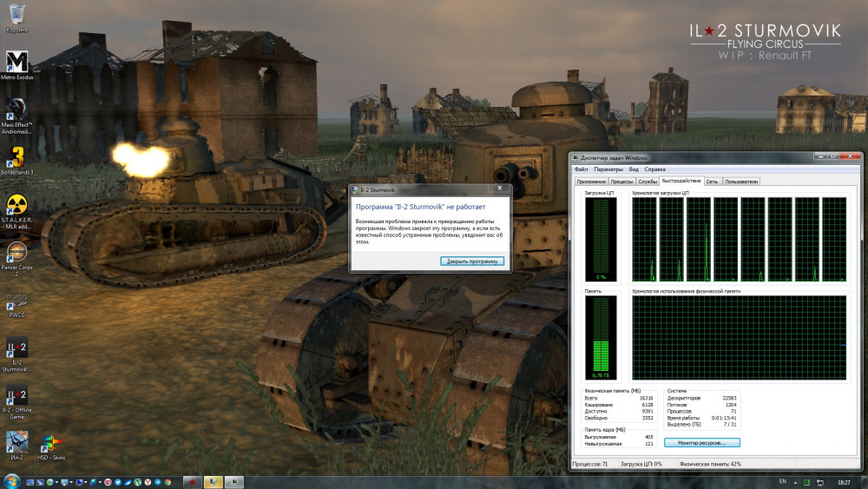Open the 'Файл' menu in Task Manager
Screen dimensions: 868x489
(581, 169)
